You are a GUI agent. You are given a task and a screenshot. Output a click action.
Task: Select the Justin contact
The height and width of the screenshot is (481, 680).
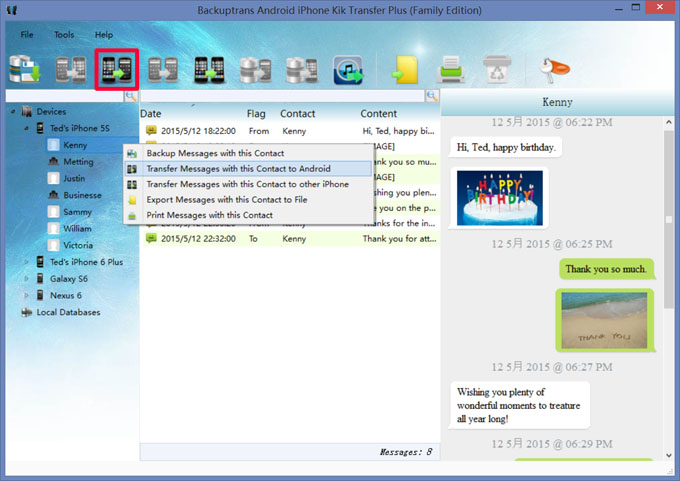[74, 178]
